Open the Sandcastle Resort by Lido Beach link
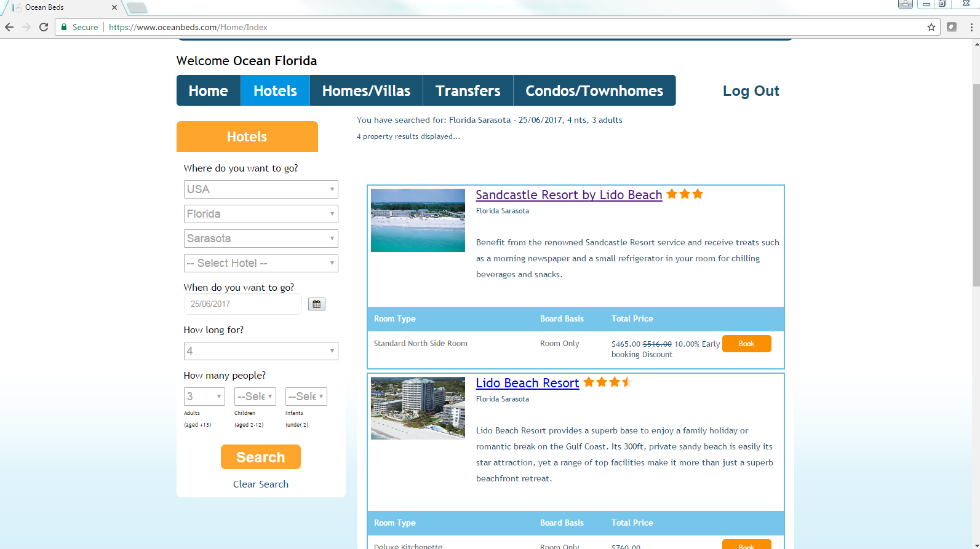The height and width of the screenshot is (549, 980). (x=569, y=195)
